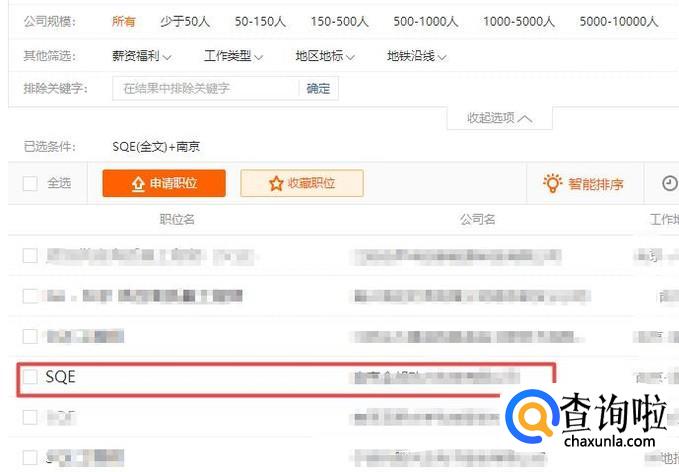Screen dimensions: 679x472
Task: Open the SQE job title link
Action: tap(61, 377)
